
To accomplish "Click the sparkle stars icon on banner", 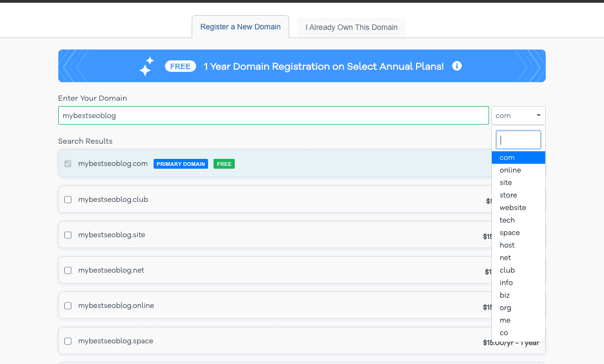I will (x=147, y=66).
